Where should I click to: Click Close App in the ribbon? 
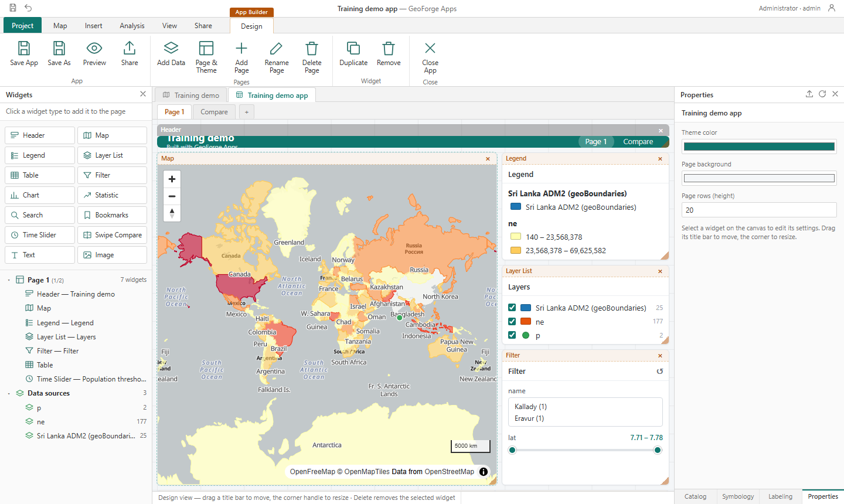pos(430,57)
